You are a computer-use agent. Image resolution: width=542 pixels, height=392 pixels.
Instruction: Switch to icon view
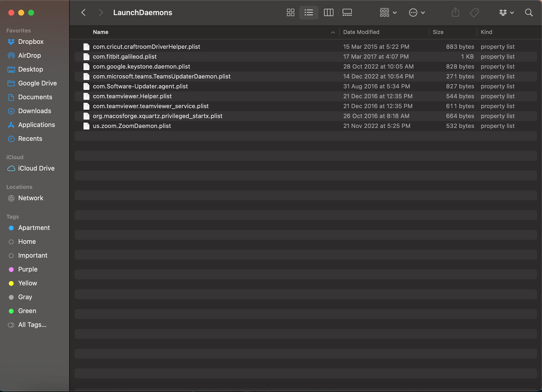coord(290,13)
